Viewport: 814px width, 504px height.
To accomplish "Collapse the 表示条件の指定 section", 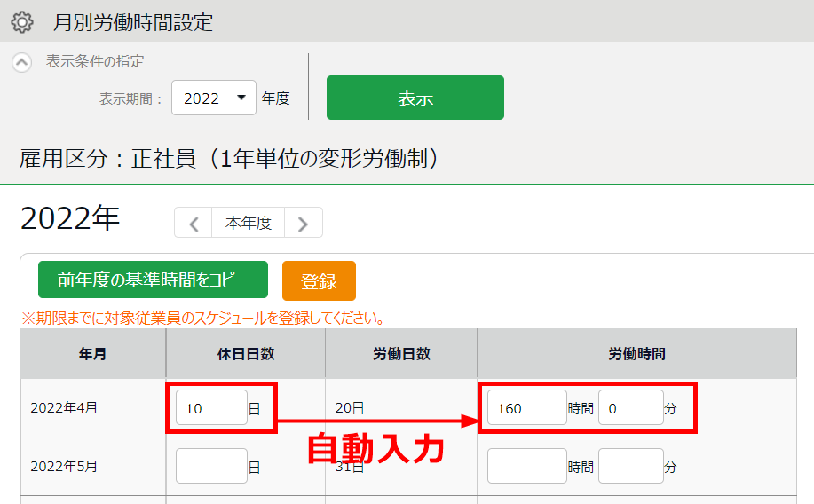I will tap(22, 62).
